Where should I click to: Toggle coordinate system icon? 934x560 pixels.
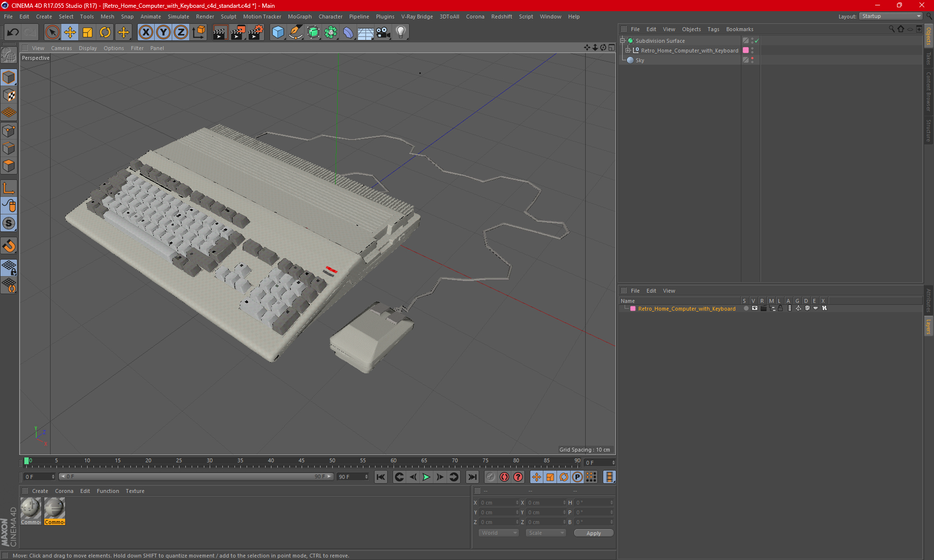(199, 32)
